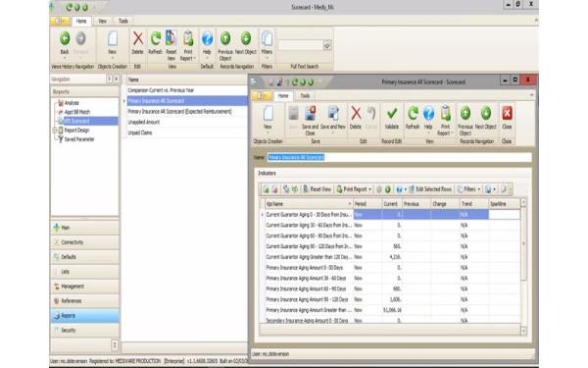The height and width of the screenshot is (368, 588).
Task: Click Refresh in scorecard detail window ribbon
Action: (x=413, y=120)
